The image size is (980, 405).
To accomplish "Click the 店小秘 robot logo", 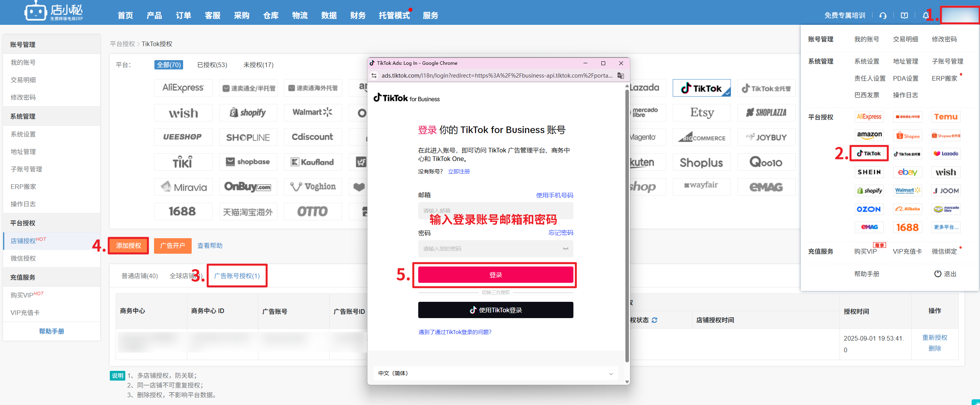I will point(54,11).
